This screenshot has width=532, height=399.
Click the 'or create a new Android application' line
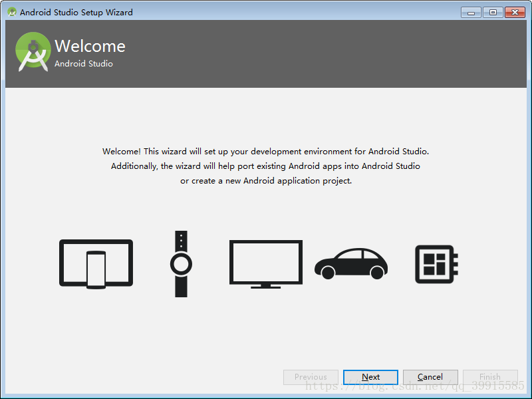coord(266,180)
